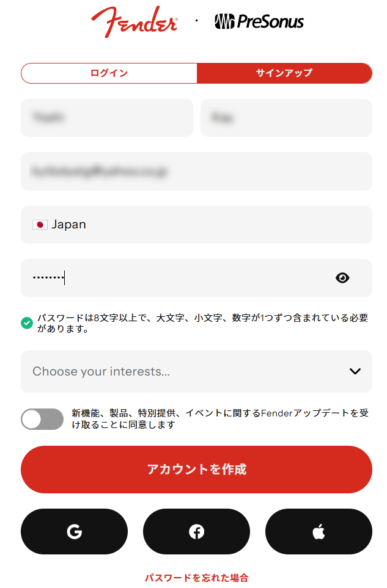387x588 pixels.
Task: Click the chevron on the interests selector
Action: [355, 371]
